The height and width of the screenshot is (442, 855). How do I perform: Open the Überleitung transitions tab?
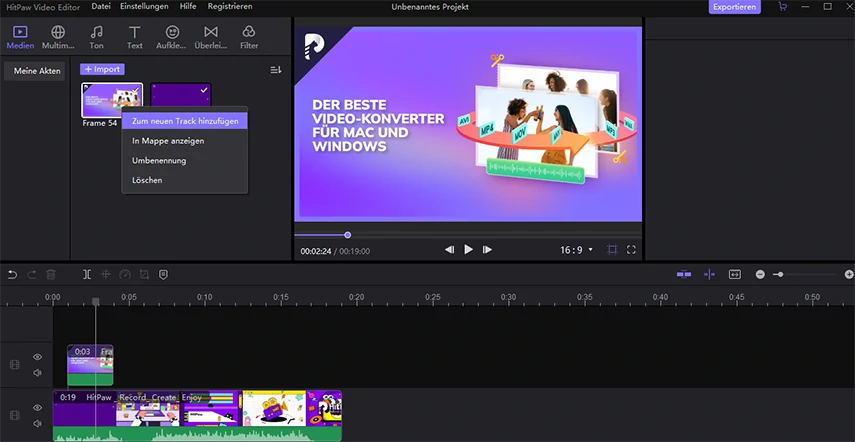pos(210,38)
